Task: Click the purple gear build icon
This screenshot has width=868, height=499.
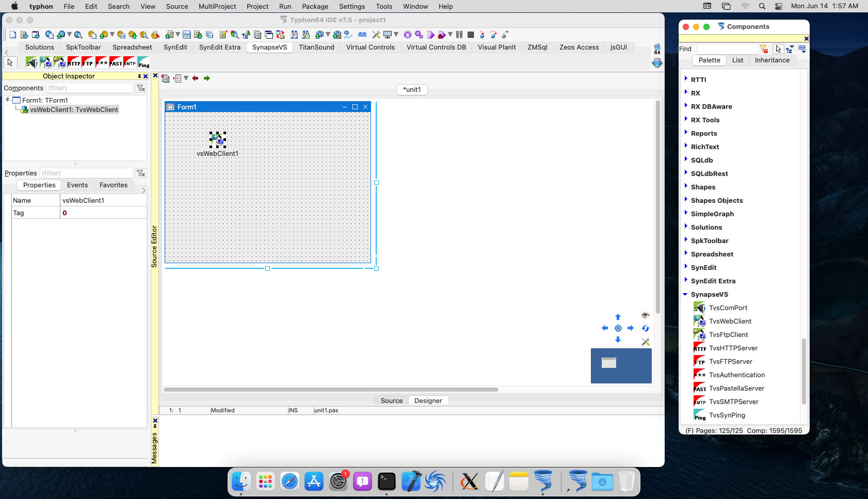Action: [408, 35]
